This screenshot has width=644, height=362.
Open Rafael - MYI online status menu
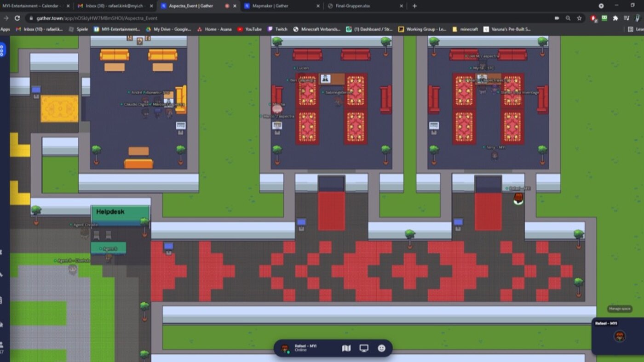pos(305,348)
